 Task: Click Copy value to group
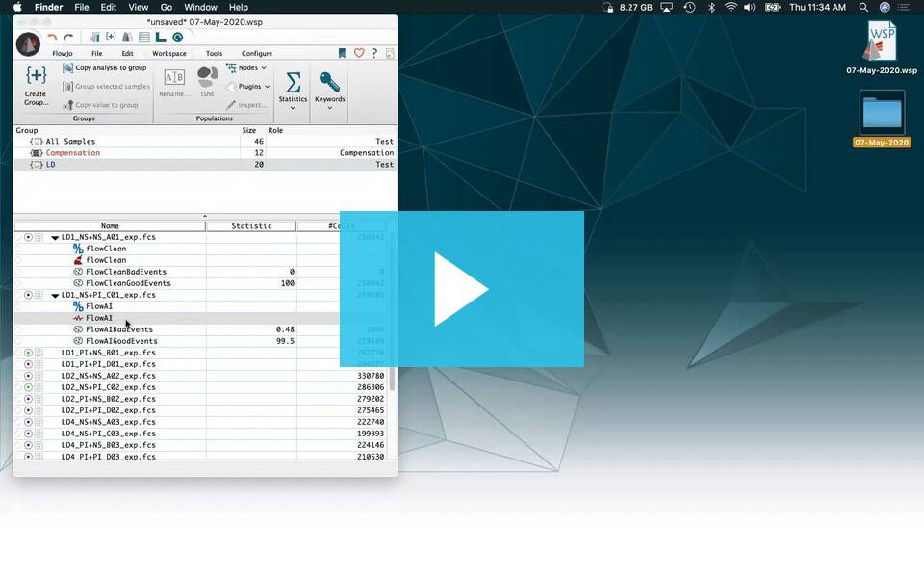tap(100, 105)
